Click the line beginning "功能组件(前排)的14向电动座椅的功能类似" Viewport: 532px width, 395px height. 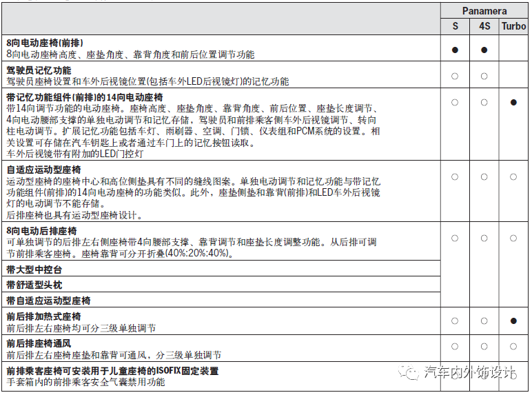pos(193,192)
